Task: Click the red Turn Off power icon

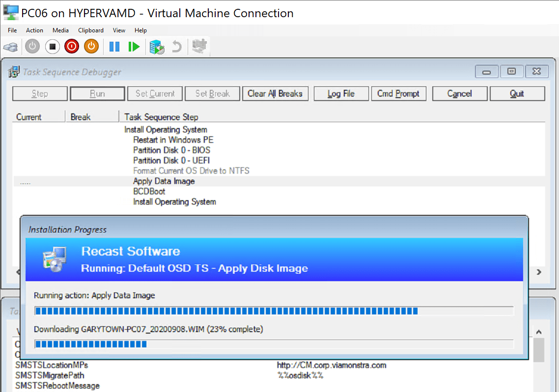Action: (x=73, y=47)
